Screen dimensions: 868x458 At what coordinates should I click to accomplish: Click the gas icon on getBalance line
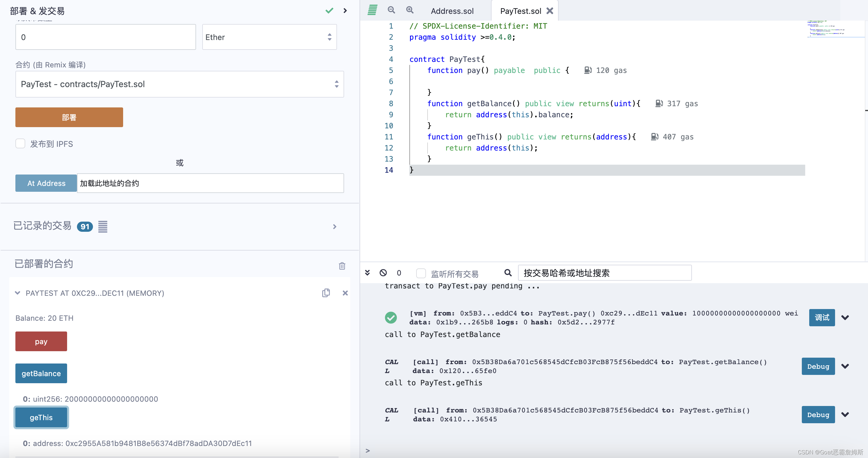point(659,103)
